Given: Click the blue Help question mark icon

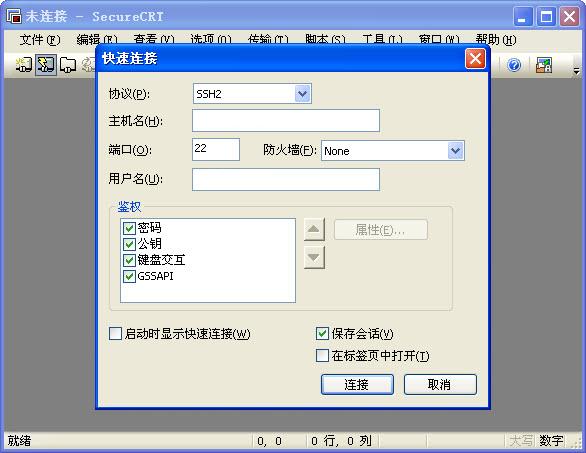Looking at the screenshot, I should [x=514, y=65].
